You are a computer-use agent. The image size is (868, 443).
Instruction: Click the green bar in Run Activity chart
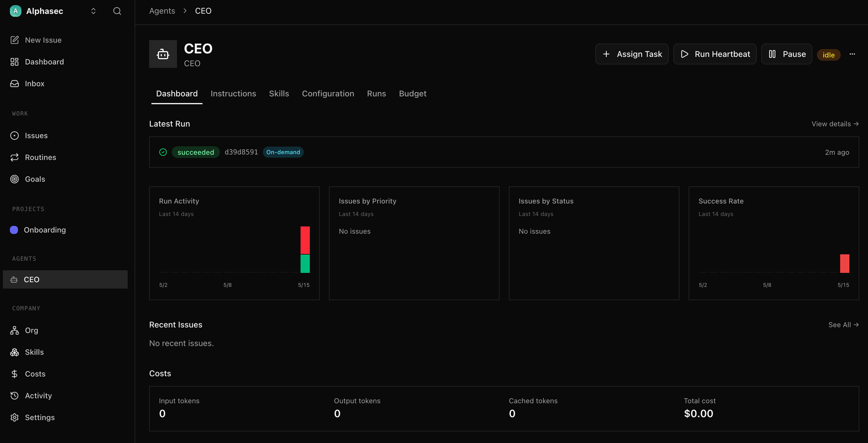coord(305,264)
